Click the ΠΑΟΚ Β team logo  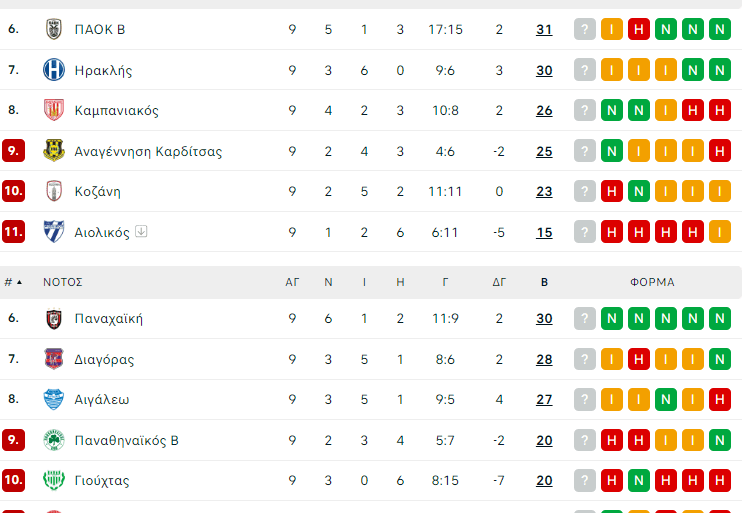pos(54,29)
